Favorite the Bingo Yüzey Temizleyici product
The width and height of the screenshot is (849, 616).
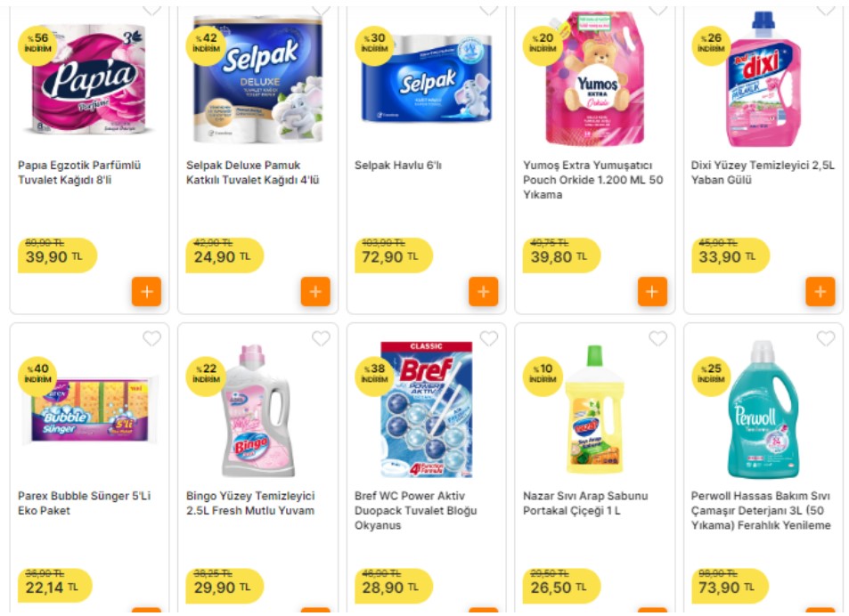pos(318,337)
